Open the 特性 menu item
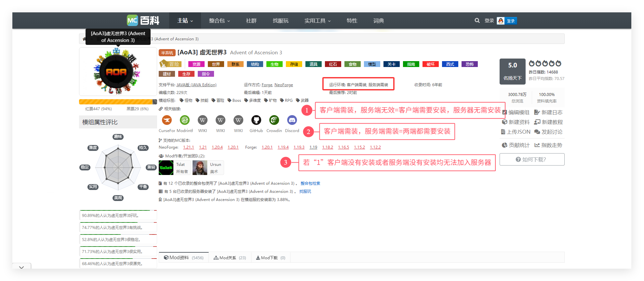Screen dimensions: 644x281 [352, 20]
